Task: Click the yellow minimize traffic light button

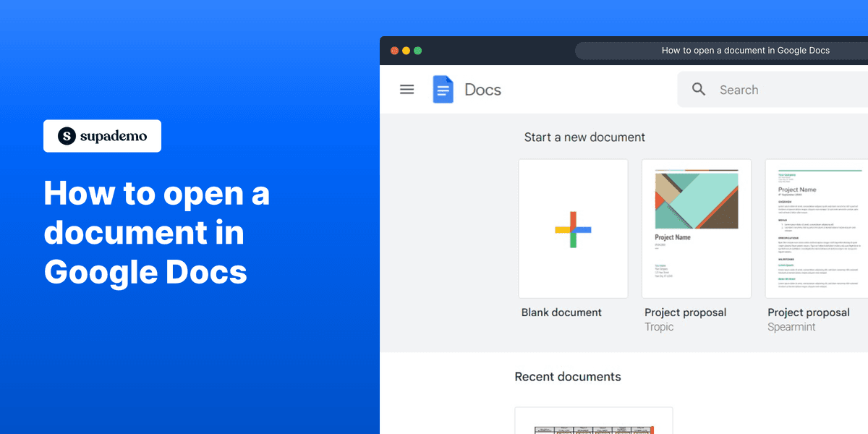Action: [406, 51]
